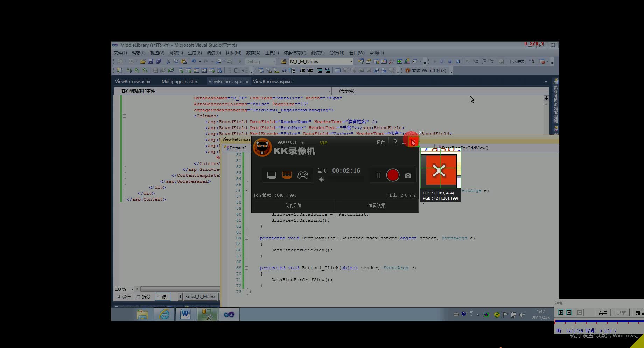
Task: Open KK recorder help question mark
Action: pos(395,142)
